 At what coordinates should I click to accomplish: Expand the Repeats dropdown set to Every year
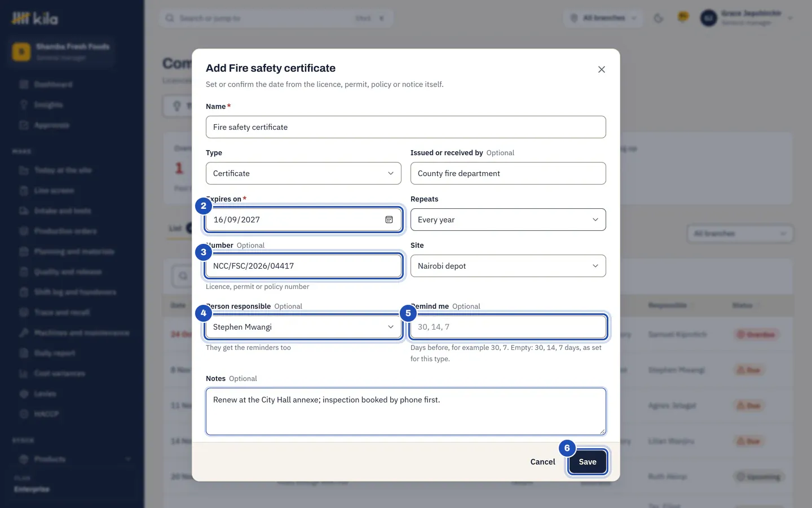pos(508,220)
